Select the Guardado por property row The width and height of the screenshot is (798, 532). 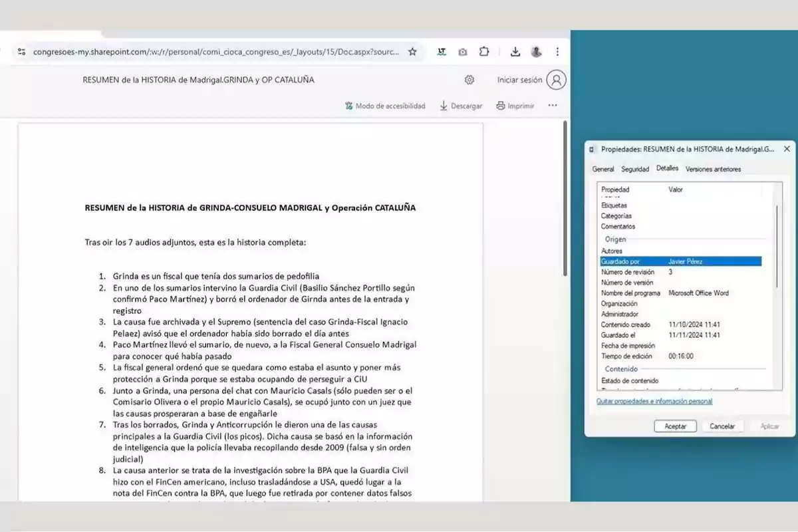[x=680, y=261]
